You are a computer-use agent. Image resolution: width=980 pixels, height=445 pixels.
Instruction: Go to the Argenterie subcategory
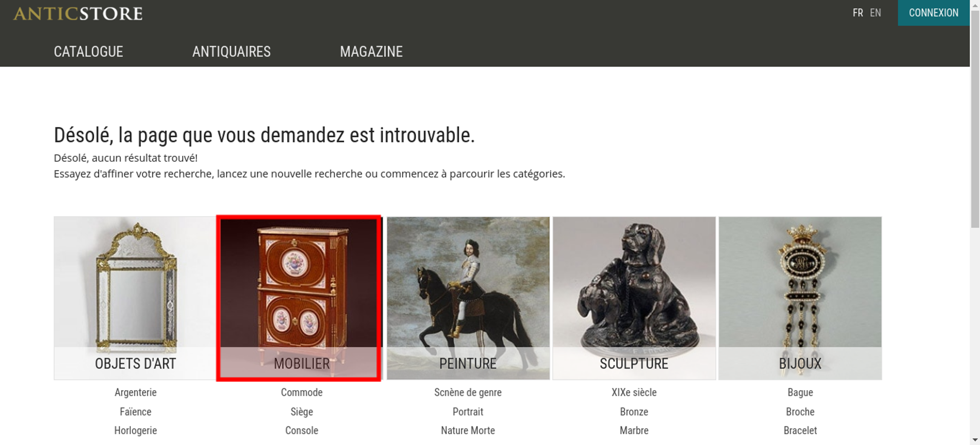136,392
